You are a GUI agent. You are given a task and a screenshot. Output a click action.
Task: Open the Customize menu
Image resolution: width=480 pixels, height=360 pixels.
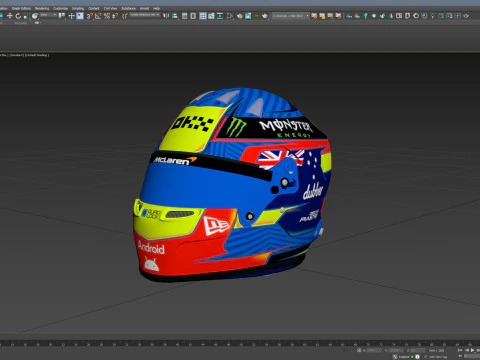tap(60, 8)
